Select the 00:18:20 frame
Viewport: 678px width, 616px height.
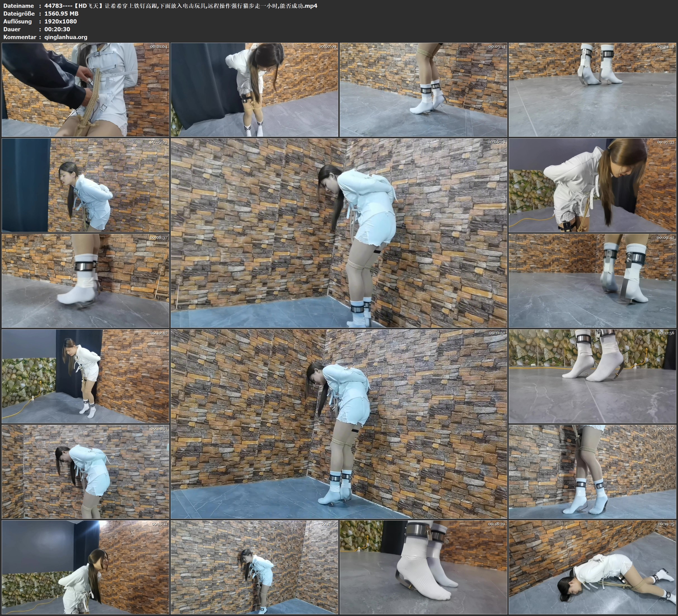[424, 567]
